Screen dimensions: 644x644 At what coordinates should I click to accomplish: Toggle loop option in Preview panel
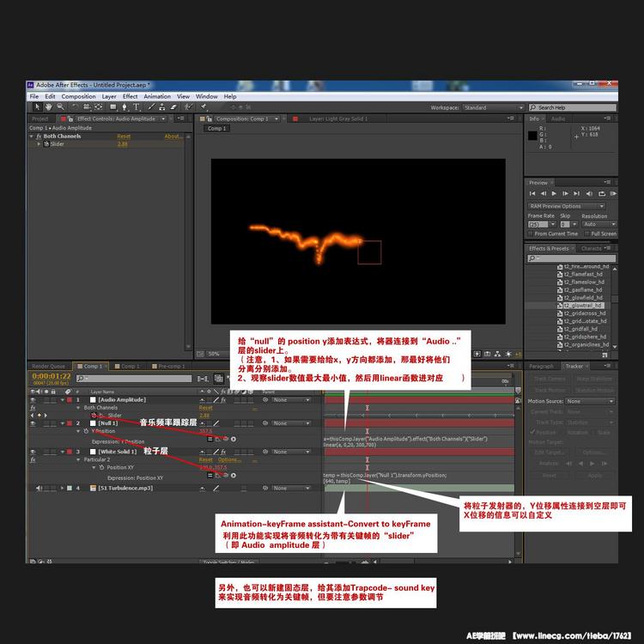pos(602,193)
